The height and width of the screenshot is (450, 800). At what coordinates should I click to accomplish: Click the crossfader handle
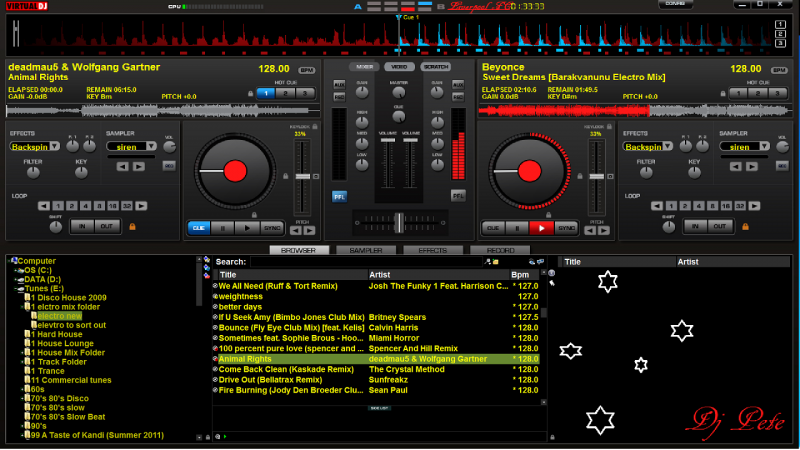click(x=399, y=223)
